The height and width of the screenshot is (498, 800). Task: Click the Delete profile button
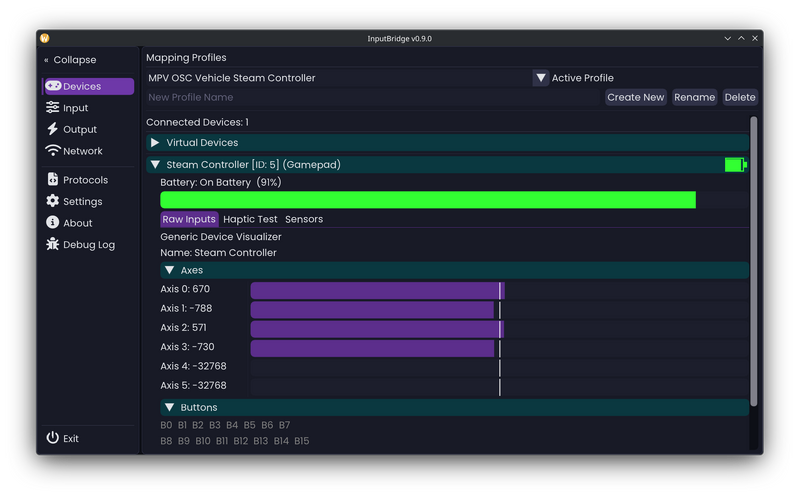pyautogui.click(x=740, y=97)
